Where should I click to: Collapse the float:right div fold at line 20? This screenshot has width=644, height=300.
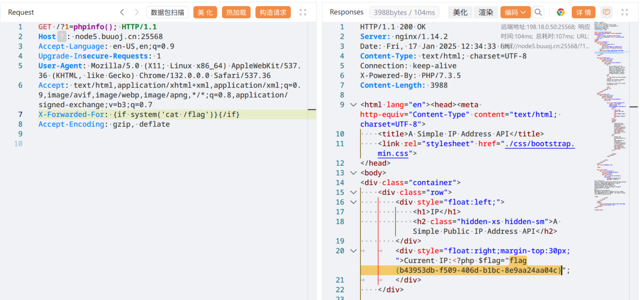(x=353, y=251)
